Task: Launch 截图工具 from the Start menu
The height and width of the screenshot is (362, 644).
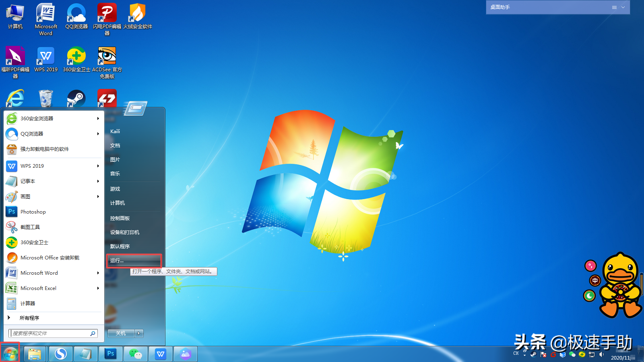Action: tap(54, 227)
